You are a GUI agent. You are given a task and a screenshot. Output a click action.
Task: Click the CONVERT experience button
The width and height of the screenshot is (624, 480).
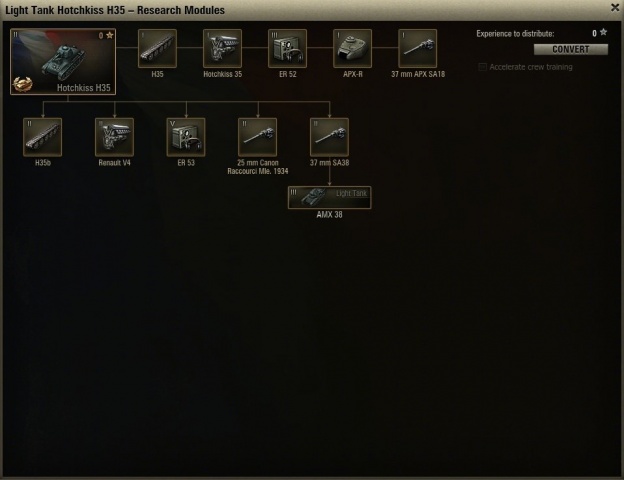click(x=571, y=49)
